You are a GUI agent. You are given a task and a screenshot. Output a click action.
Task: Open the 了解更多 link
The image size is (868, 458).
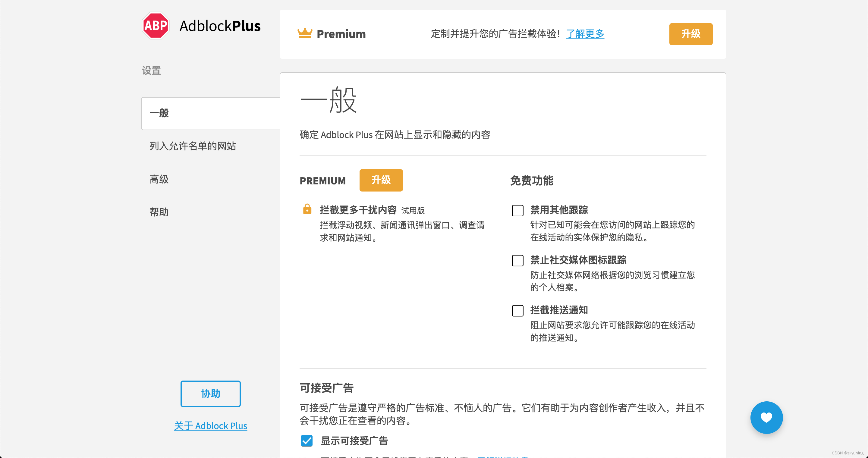(585, 34)
